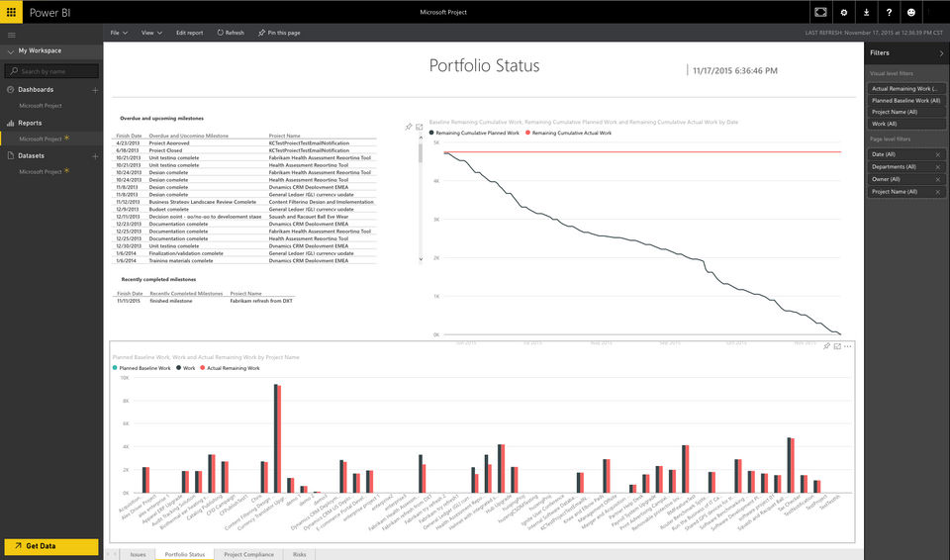Click the Search by name field
950x560 pixels.
51,71
